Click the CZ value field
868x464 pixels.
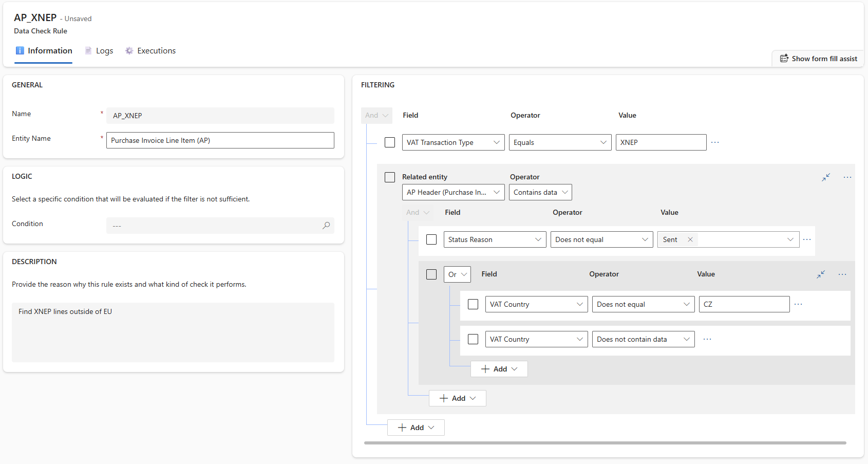click(744, 304)
